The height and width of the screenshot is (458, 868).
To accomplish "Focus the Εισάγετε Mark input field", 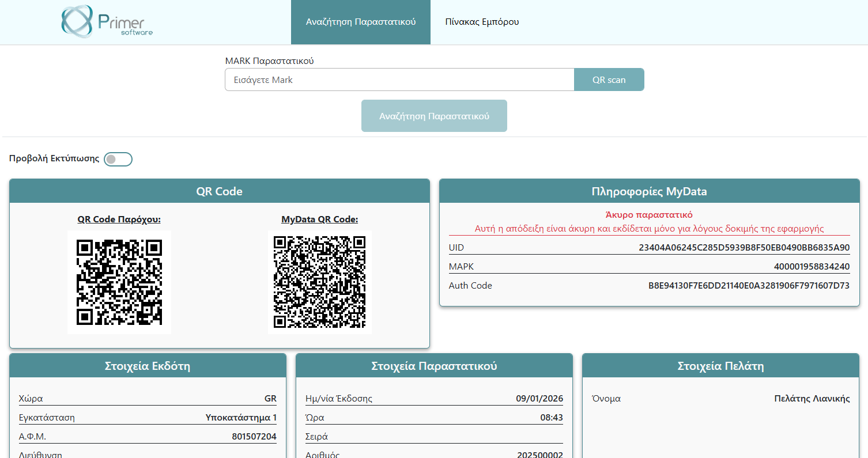I will [399, 80].
